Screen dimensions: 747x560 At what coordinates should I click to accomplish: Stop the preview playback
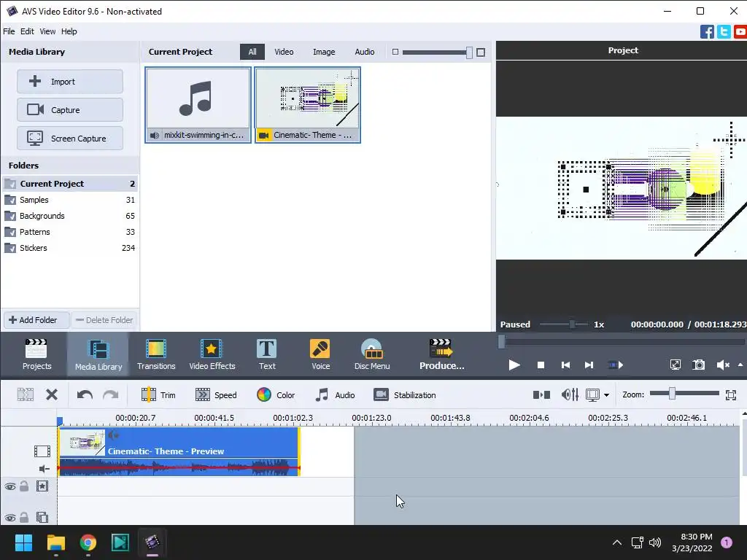click(x=541, y=365)
